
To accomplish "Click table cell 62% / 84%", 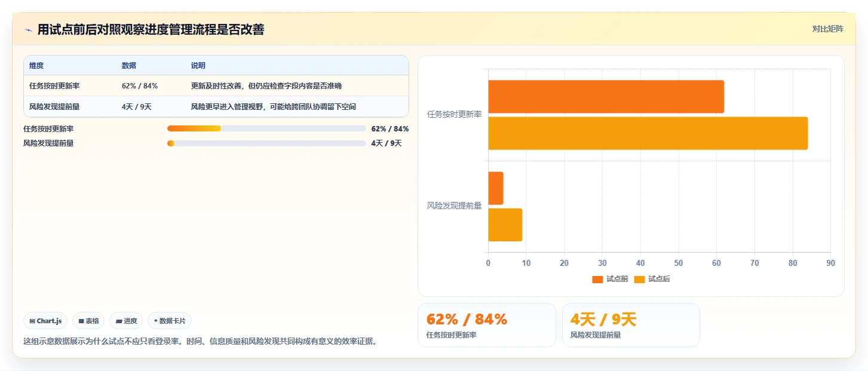I will click(140, 86).
